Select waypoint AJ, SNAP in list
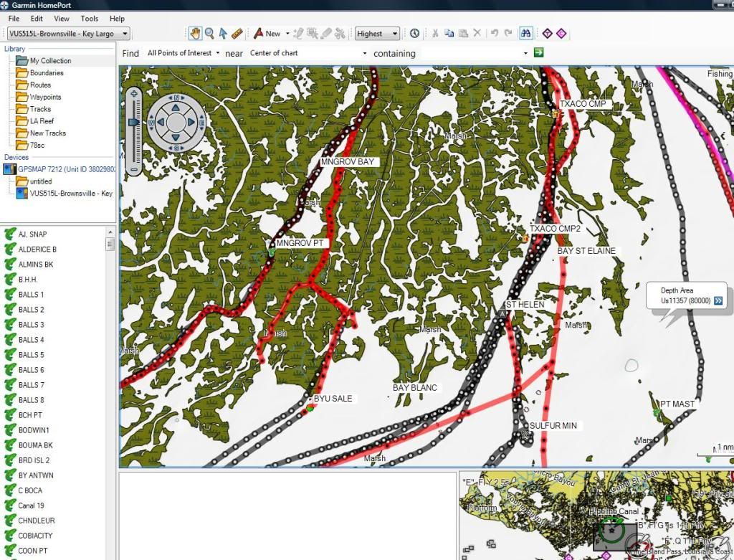Image resolution: width=734 pixels, height=560 pixels. tap(32, 234)
